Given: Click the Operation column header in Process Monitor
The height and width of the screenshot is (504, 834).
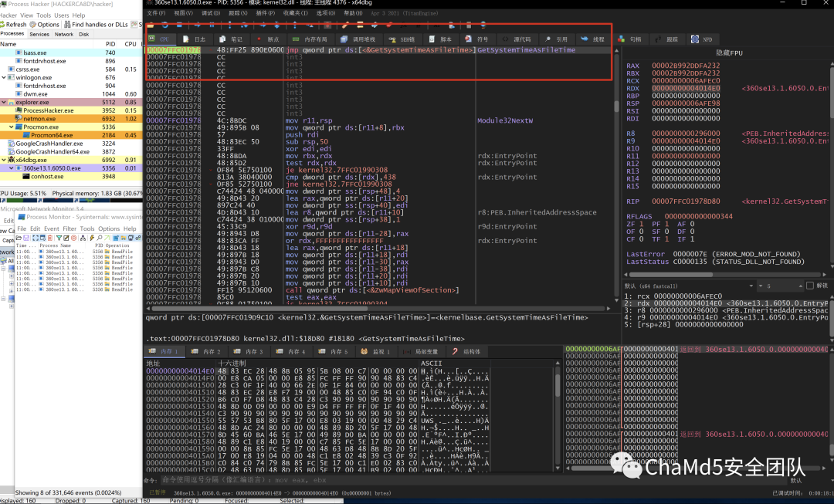Looking at the screenshot, I should click(x=117, y=245).
